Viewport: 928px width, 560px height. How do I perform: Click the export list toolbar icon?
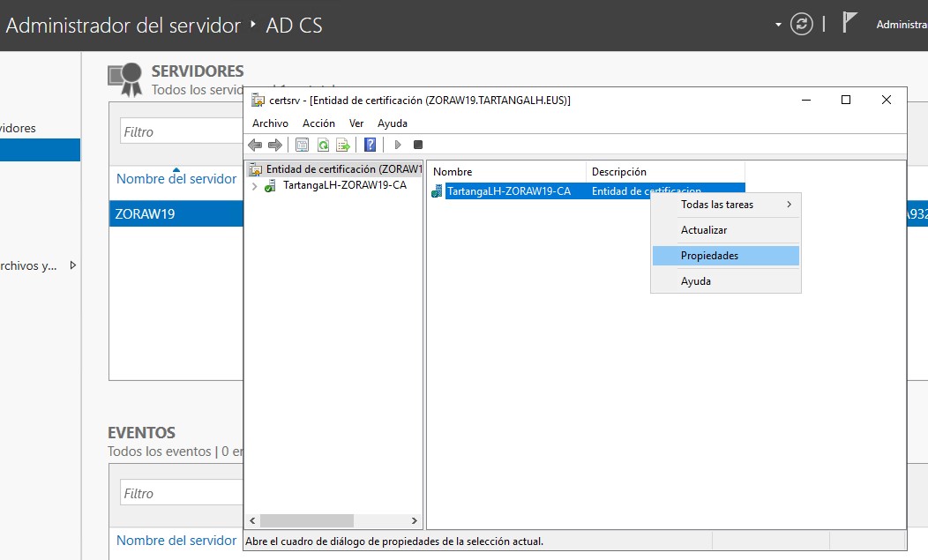(343, 145)
